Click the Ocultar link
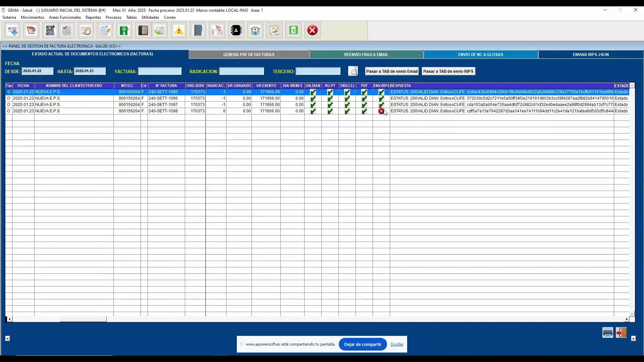This screenshot has height=362, width=644. pos(397,344)
